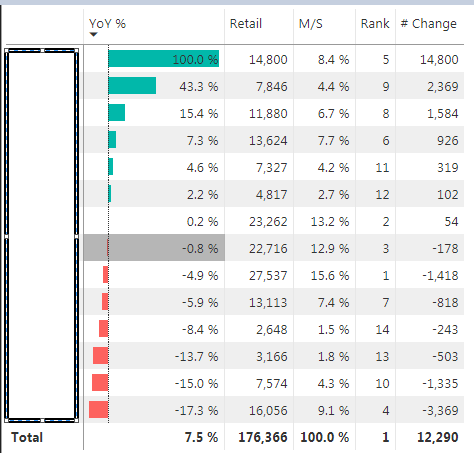Click # Change value 926
The height and width of the screenshot is (453, 474).
448,141
